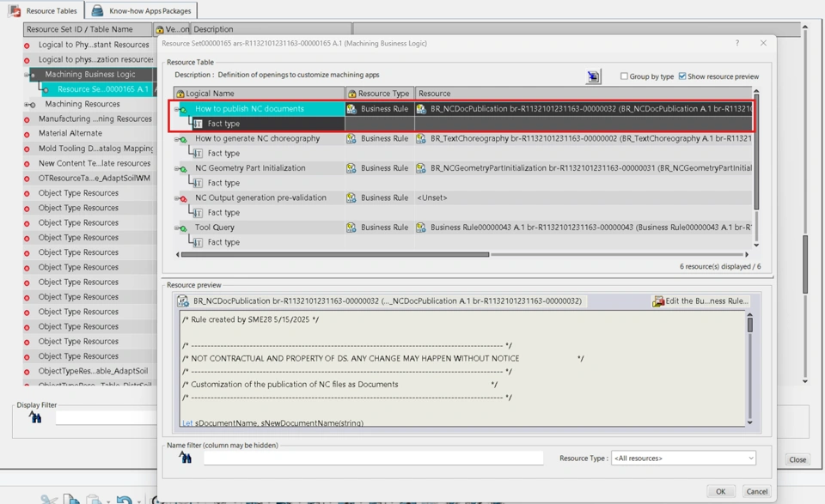Screen dimensions: 825x504
Task: Click the NC Output generation pre-validation status icon
Action: [x=183, y=198]
